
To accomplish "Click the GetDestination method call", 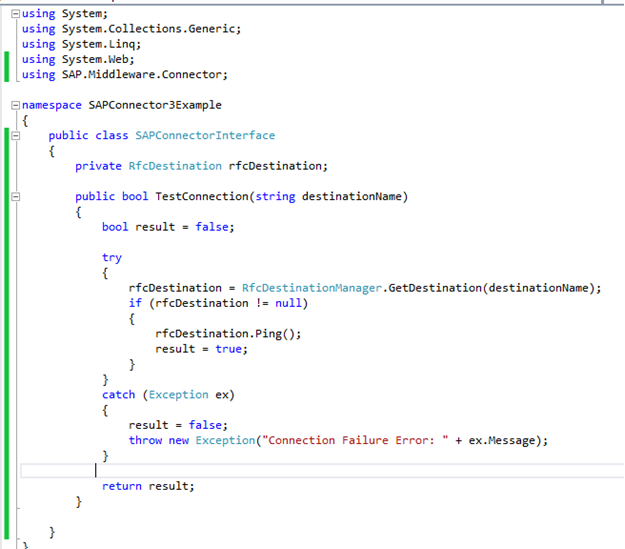I will pyautogui.click(x=434, y=288).
